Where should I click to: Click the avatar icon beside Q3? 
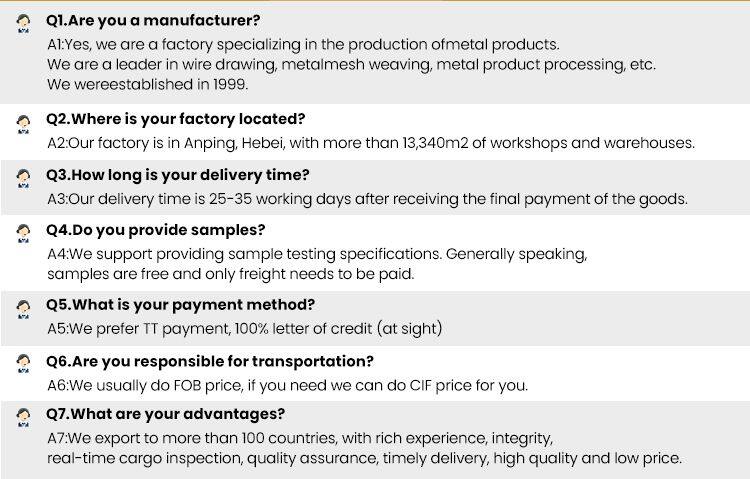click(x=24, y=179)
